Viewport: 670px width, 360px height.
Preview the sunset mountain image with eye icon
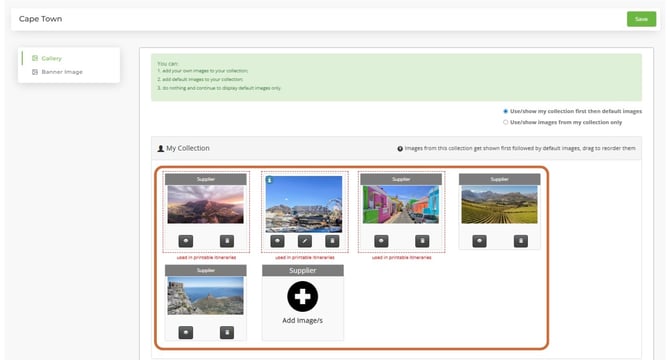tap(186, 241)
